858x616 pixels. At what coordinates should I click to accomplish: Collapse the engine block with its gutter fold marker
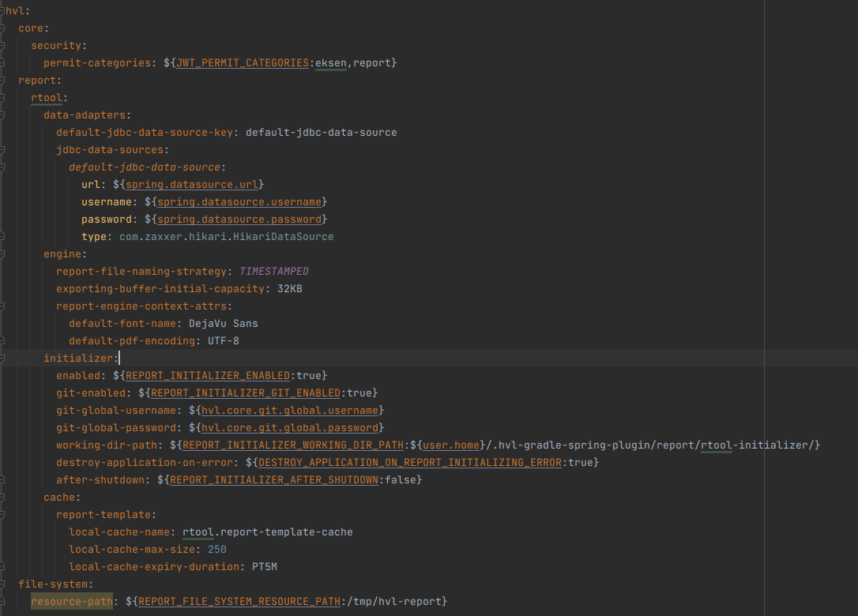[x=2, y=254]
